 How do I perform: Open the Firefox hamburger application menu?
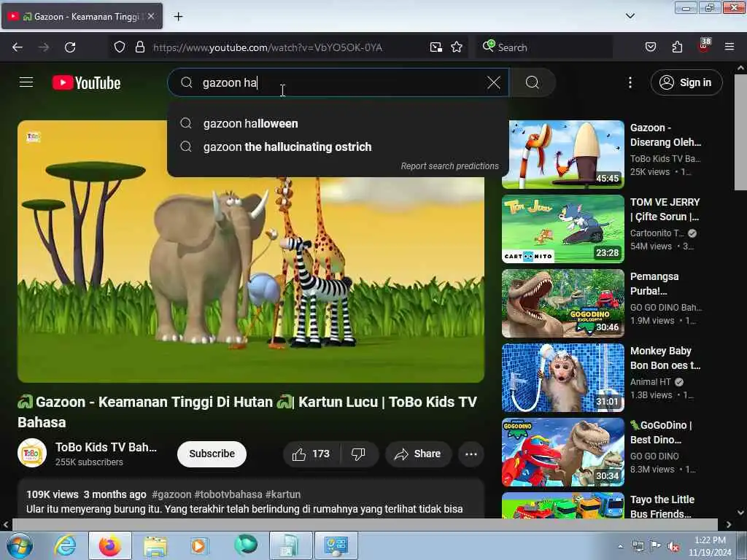[x=729, y=47]
